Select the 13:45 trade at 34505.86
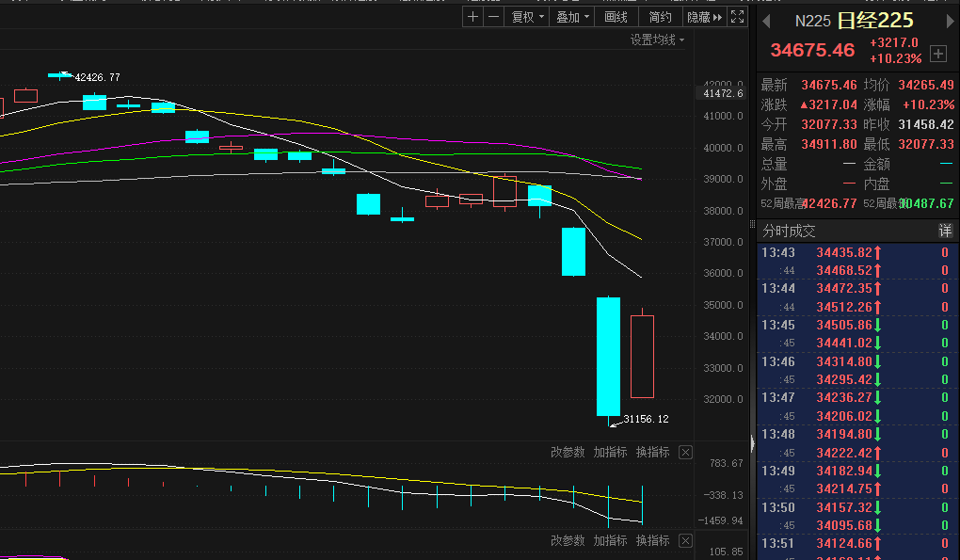The height and width of the screenshot is (560, 960). coord(856,325)
